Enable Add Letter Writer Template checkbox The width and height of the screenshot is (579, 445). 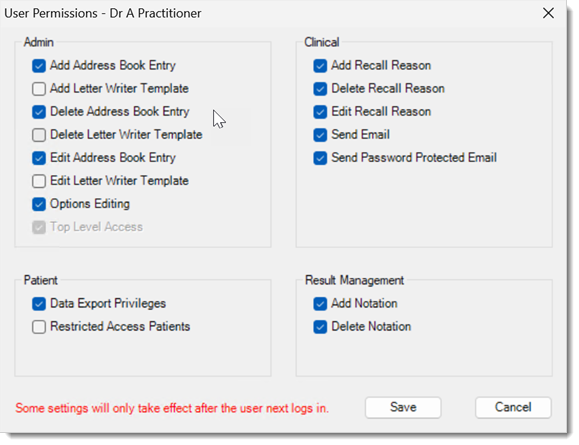click(39, 89)
